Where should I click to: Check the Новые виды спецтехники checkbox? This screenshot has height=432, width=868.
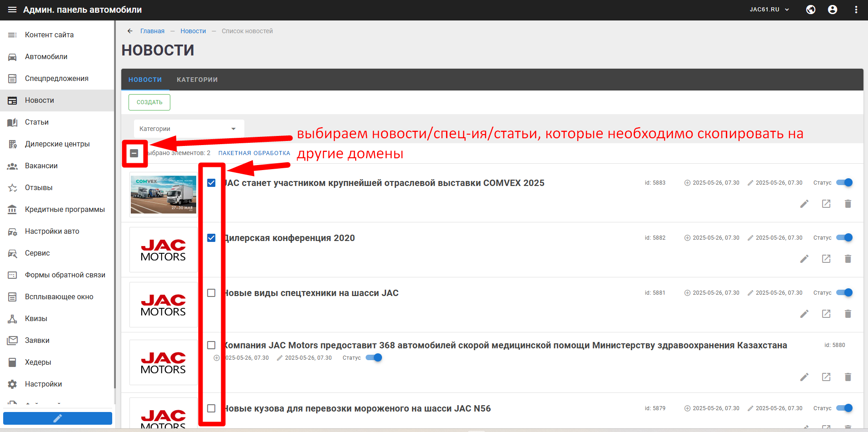tap(211, 293)
